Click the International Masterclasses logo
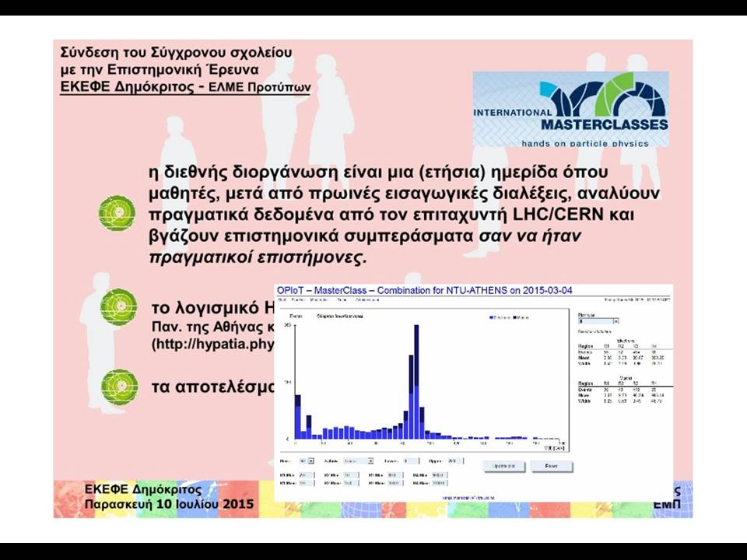Screen dimensions: 747x560 (x=570, y=109)
